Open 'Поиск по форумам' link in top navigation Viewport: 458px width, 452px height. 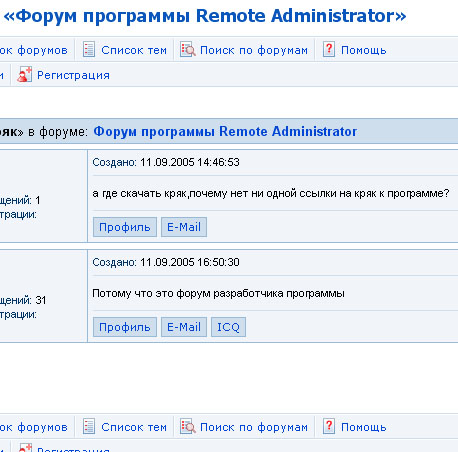(x=254, y=50)
